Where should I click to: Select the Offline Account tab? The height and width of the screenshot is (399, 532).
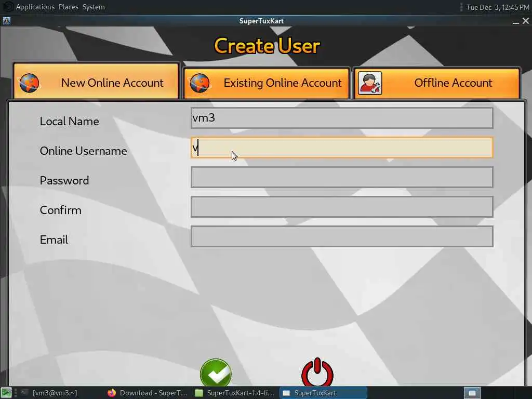(x=436, y=83)
